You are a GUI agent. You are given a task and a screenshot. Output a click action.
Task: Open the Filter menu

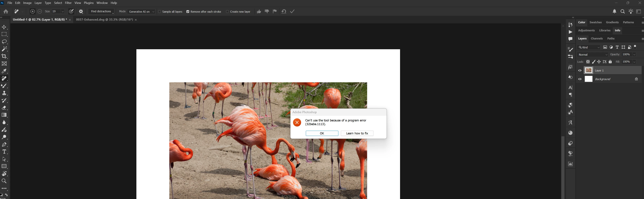[68, 3]
